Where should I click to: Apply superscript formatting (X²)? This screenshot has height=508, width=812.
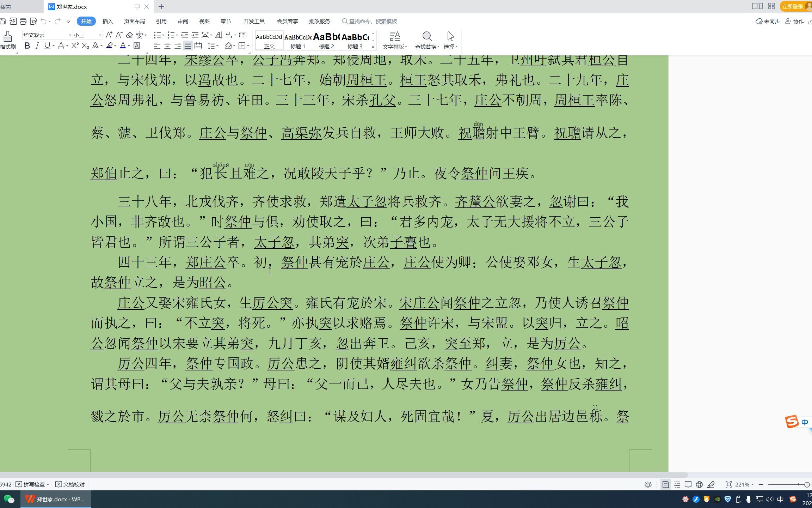click(x=75, y=46)
